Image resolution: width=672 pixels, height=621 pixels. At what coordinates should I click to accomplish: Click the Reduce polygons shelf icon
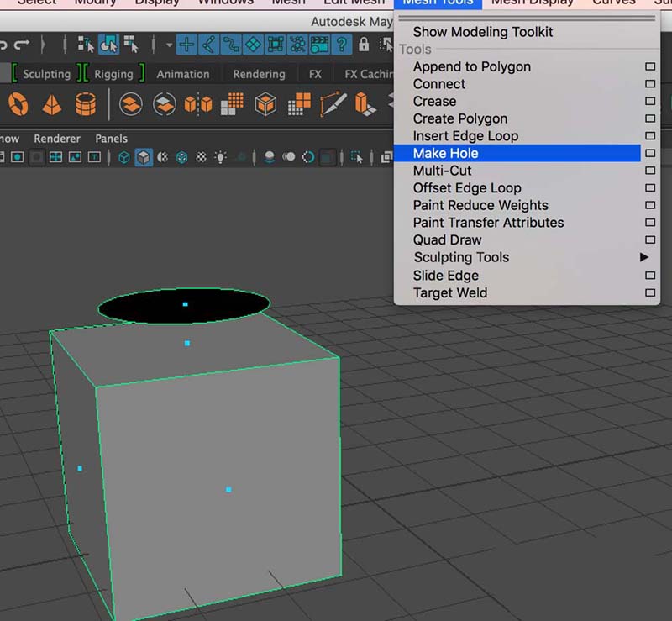point(299,104)
